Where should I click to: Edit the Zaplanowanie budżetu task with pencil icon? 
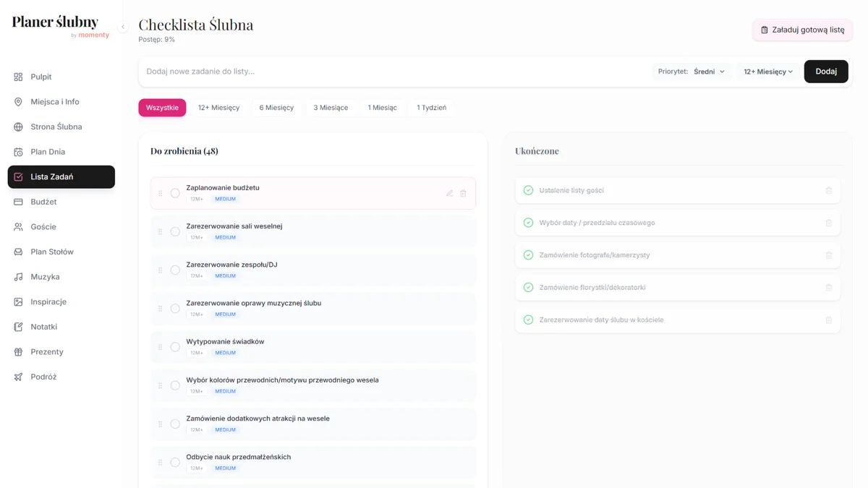tap(449, 193)
